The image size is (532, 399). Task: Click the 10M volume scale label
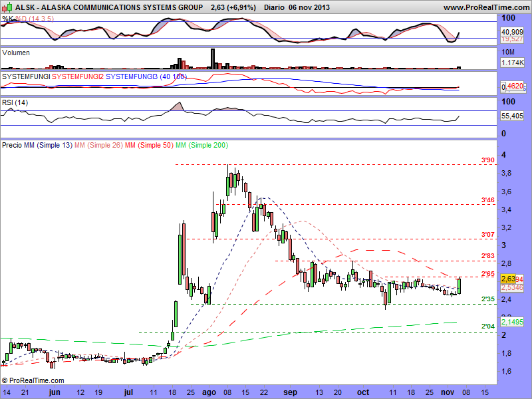[x=508, y=52]
